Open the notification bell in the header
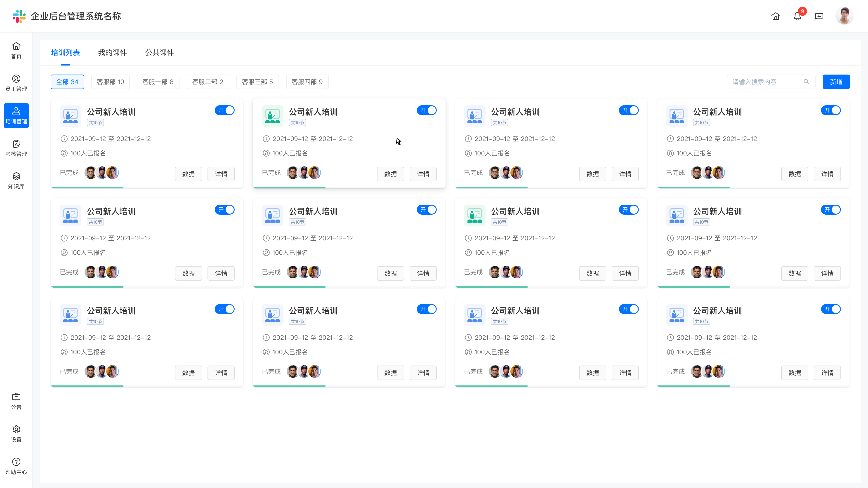Viewport: 868px width, 488px height. (x=797, y=16)
